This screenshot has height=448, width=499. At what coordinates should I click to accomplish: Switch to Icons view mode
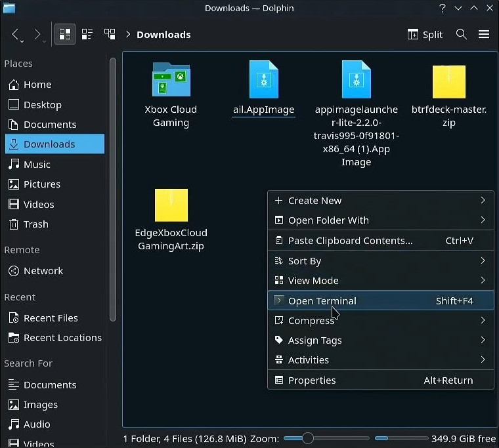pyautogui.click(x=65, y=34)
